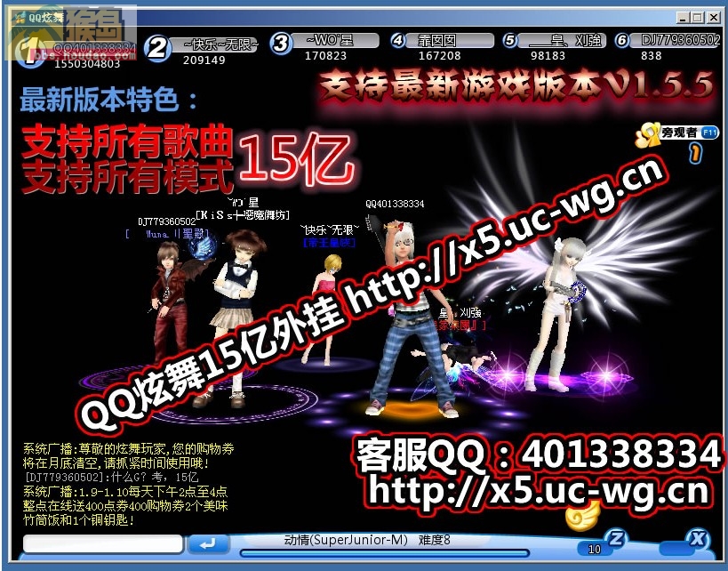Select player name DJ779360502 in scoreboard

680,40
